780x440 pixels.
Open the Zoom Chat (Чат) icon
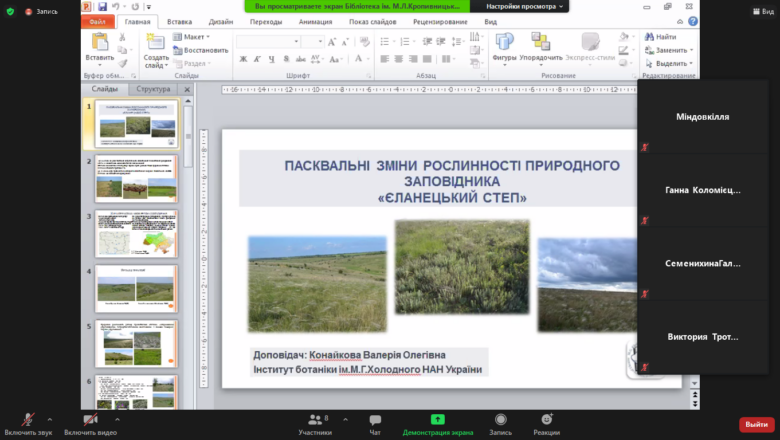tap(375, 420)
